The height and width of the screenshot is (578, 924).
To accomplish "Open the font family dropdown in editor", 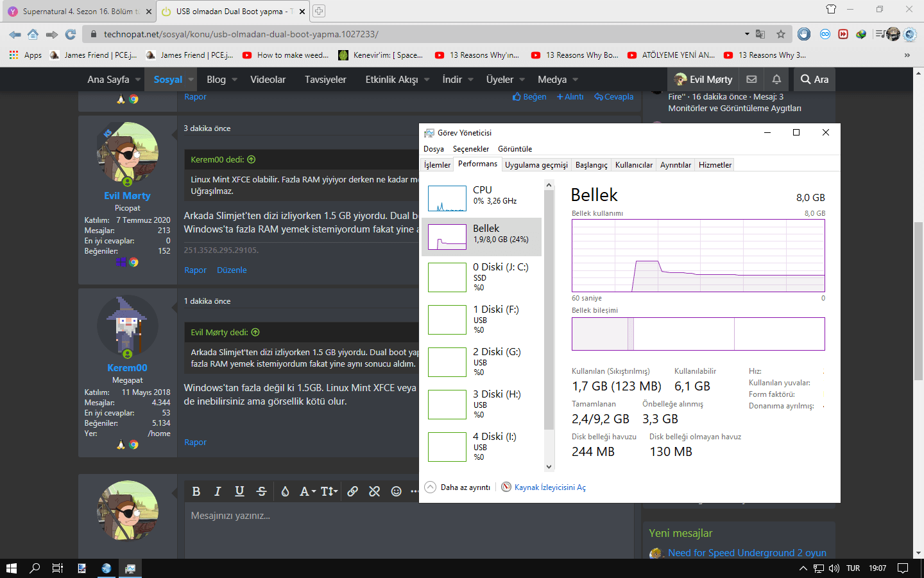I will pos(308,491).
